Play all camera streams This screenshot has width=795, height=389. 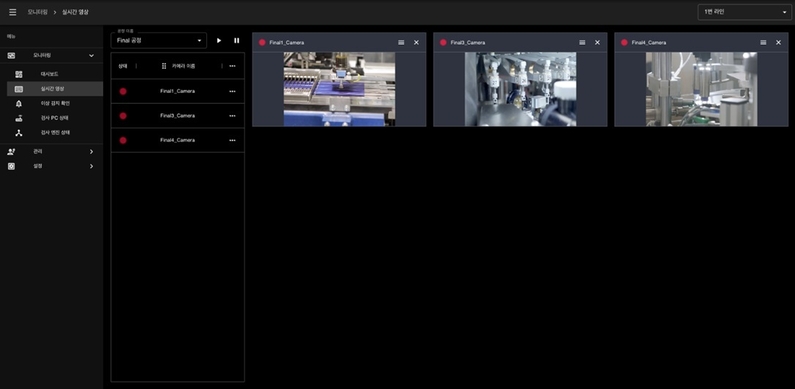219,41
